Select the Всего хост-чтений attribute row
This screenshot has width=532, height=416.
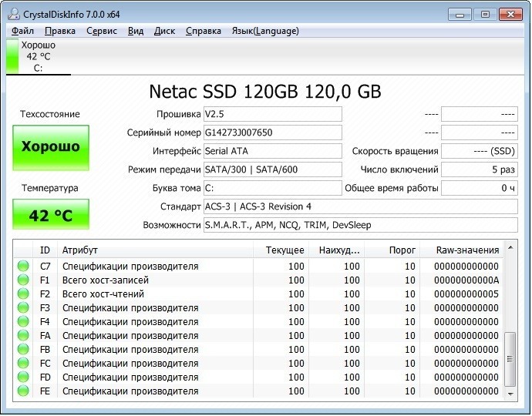pyautogui.click(x=258, y=294)
